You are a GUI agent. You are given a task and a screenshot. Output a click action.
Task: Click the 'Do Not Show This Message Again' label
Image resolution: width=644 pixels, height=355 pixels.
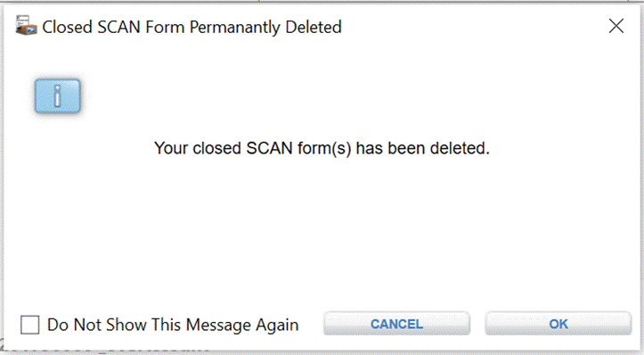[173, 325]
